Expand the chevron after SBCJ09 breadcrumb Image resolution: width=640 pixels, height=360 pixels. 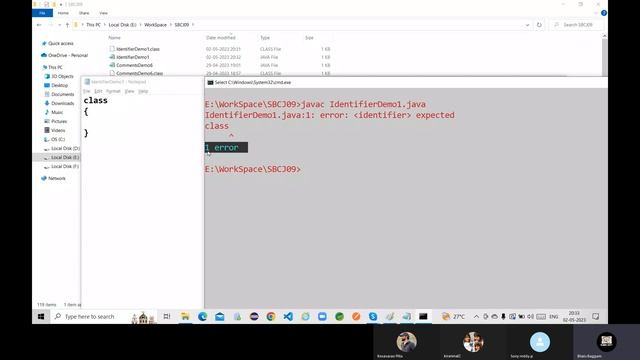click(x=193, y=25)
